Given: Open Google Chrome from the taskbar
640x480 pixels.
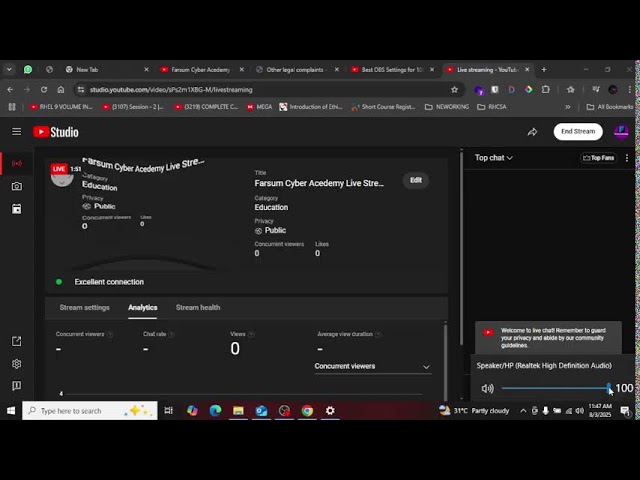Looking at the screenshot, I should click(x=307, y=411).
